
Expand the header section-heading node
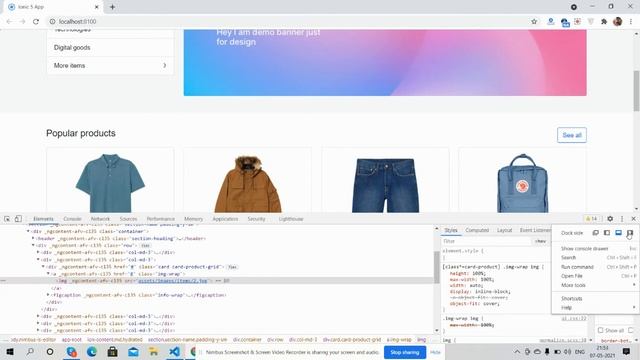point(33,238)
